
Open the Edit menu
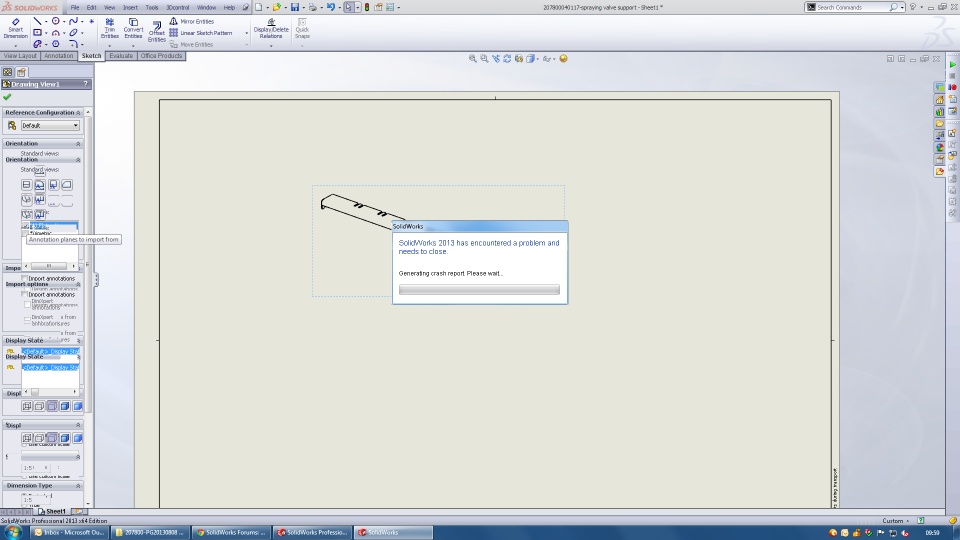coord(91,7)
